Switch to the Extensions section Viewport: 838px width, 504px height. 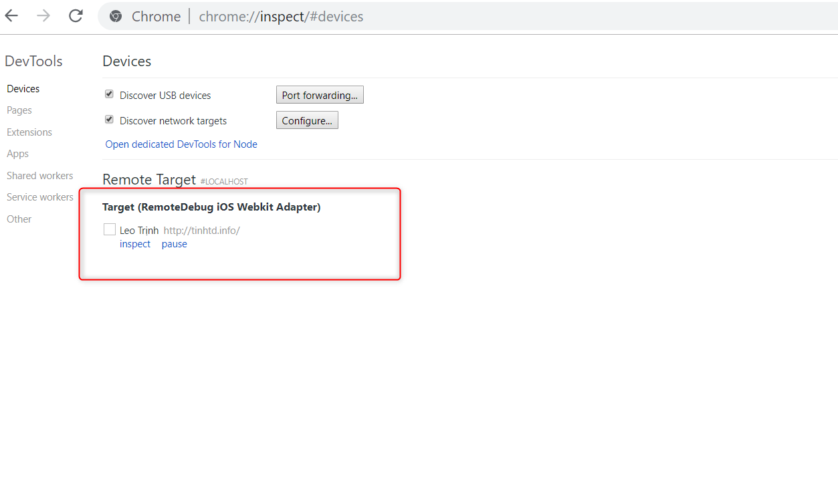(29, 132)
